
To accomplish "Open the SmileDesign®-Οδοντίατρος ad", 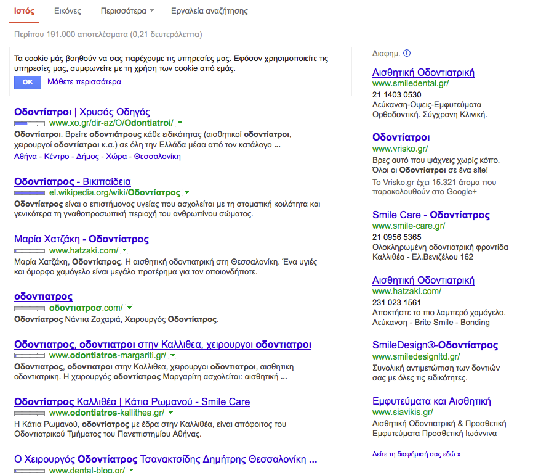I will (435, 345).
